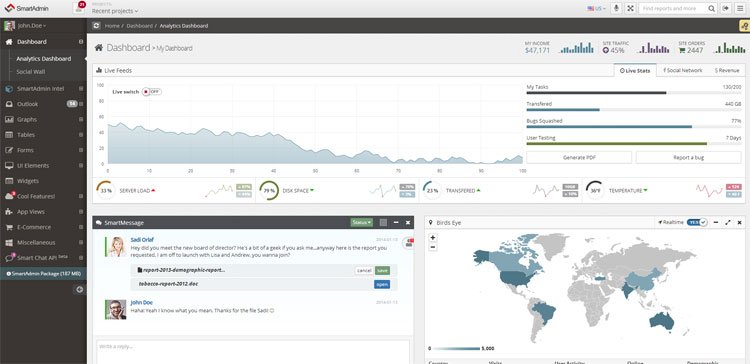750x364 pixels.
Task: Open the Status dropdown in SmartMessage
Action: pyautogui.click(x=362, y=222)
